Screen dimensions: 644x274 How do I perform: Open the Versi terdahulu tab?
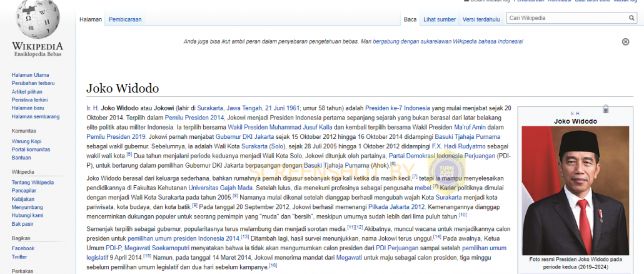[481, 19]
